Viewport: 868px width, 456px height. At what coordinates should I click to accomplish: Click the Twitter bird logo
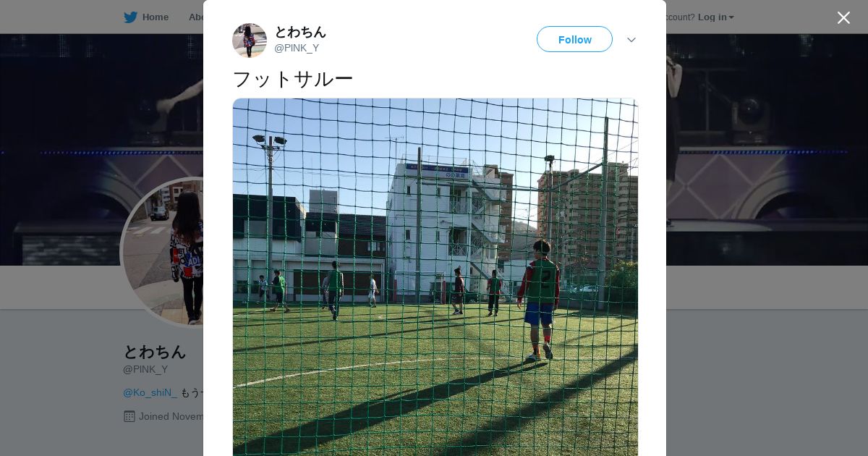pyautogui.click(x=130, y=17)
